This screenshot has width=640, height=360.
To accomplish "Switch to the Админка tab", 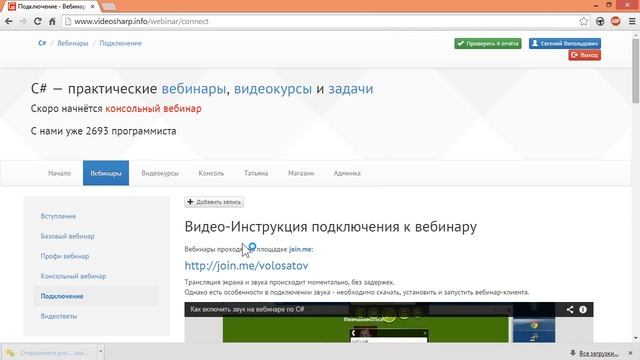I will [347, 173].
